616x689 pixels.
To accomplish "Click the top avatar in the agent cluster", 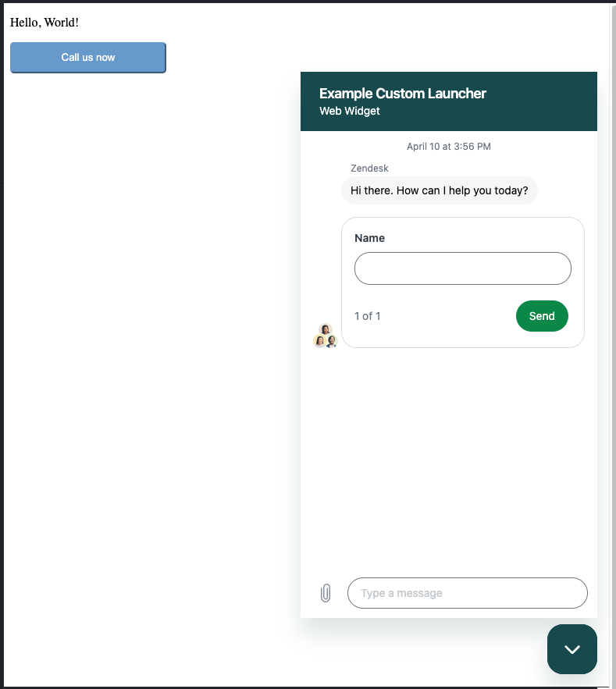I will tap(326, 329).
